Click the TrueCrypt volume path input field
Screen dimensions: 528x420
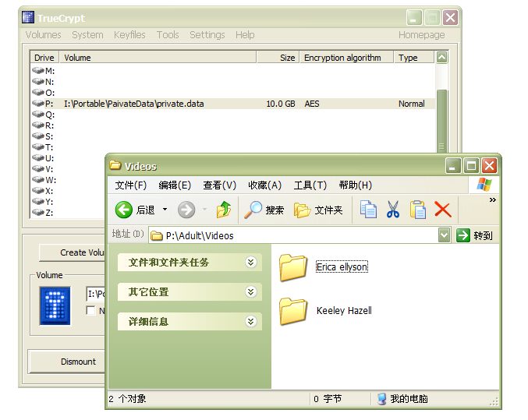[x=96, y=294]
